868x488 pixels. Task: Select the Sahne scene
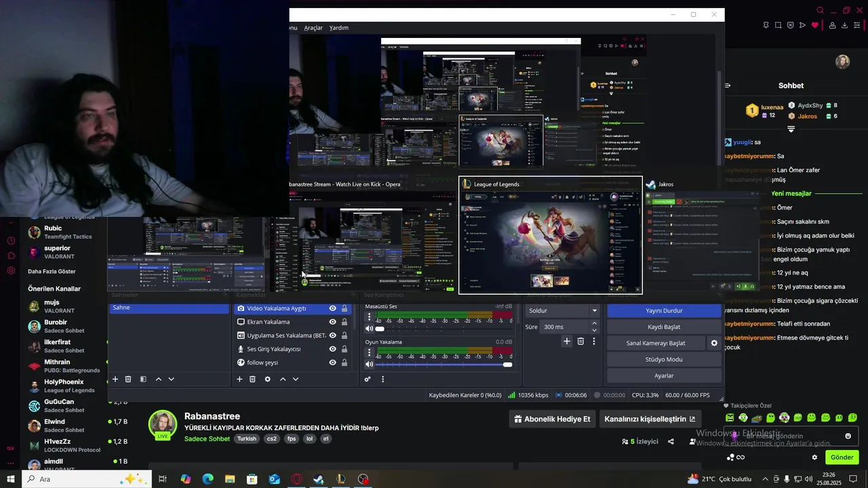[169, 308]
